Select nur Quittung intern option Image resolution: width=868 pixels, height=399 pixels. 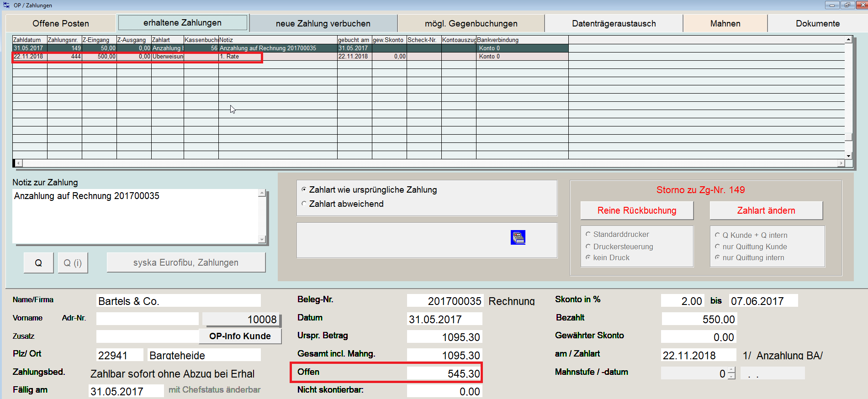749,257
